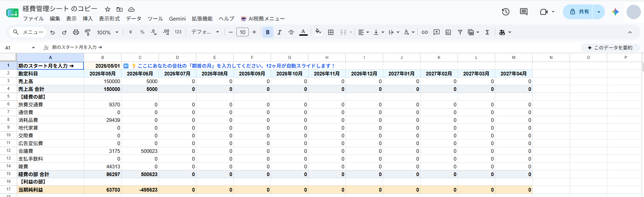Open the 拡張機能 menu
This screenshot has height=197, width=644.
[x=202, y=19]
